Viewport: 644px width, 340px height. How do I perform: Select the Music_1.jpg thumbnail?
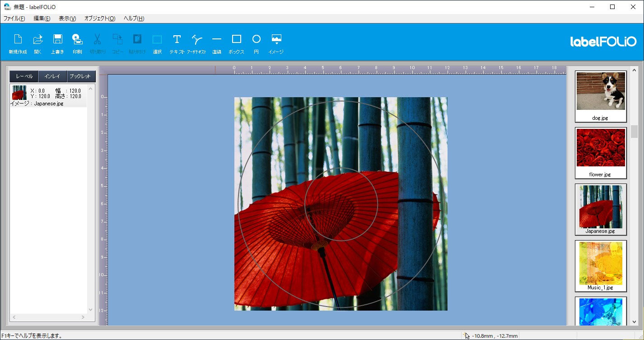[601, 266]
